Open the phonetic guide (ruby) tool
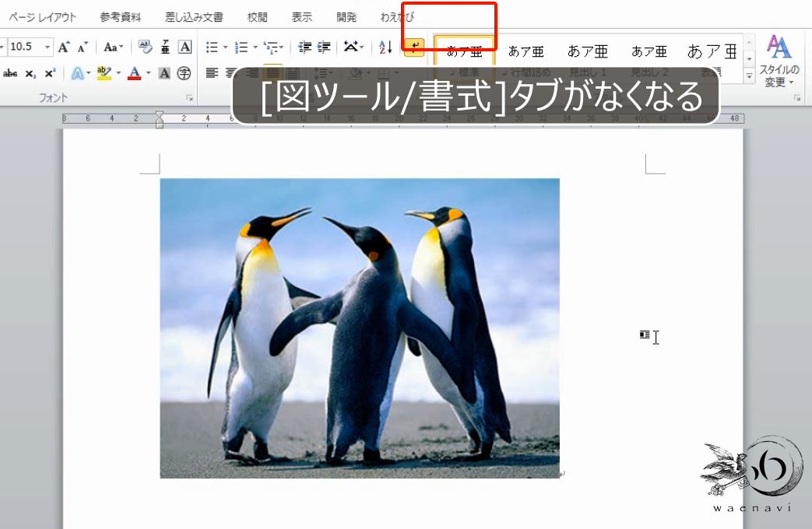812x529 pixels. tap(165, 47)
